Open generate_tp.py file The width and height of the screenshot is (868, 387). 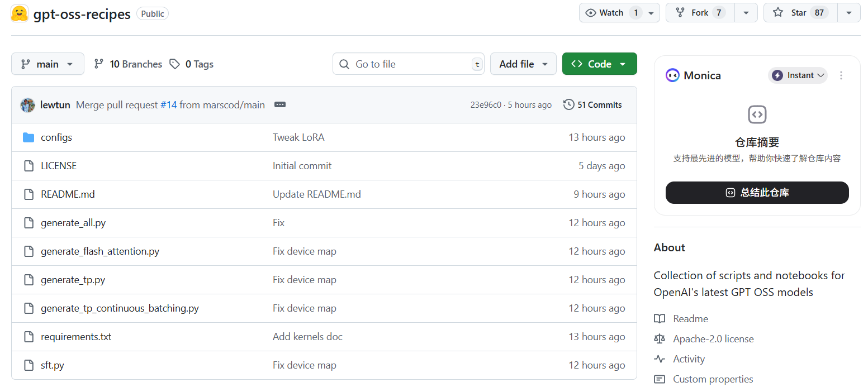tap(73, 280)
